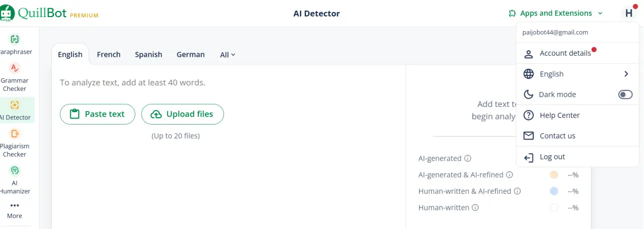Expand the All languages dropdown
This screenshot has height=229, width=644.
coord(227,55)
